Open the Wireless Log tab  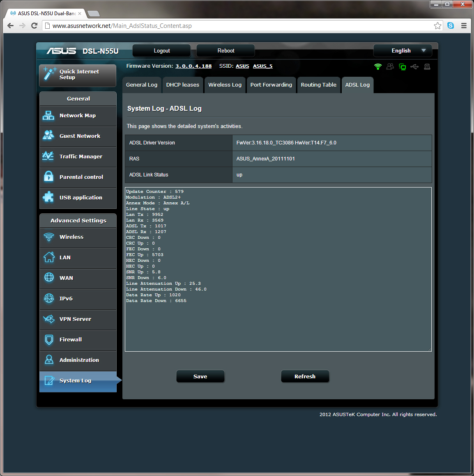[225, 85]
